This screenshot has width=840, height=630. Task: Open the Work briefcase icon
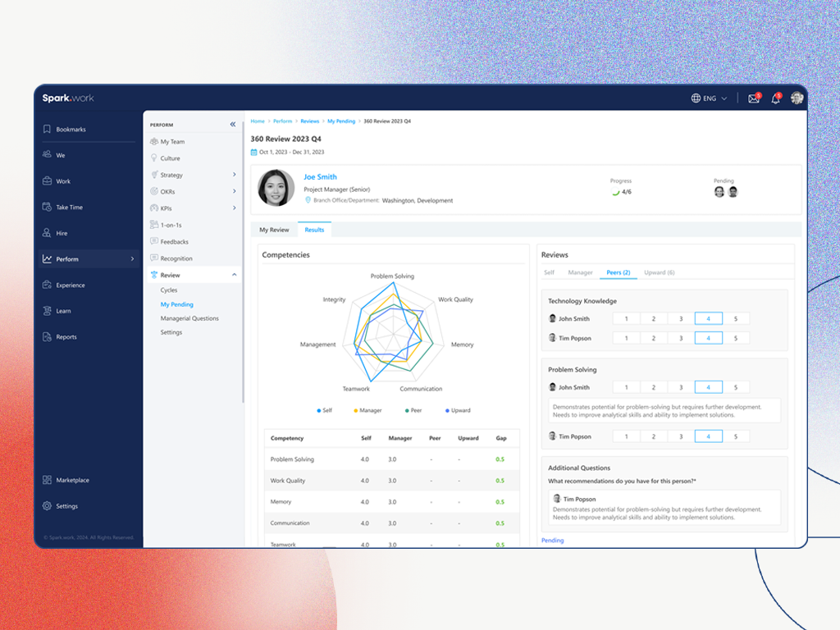[47, 181]
